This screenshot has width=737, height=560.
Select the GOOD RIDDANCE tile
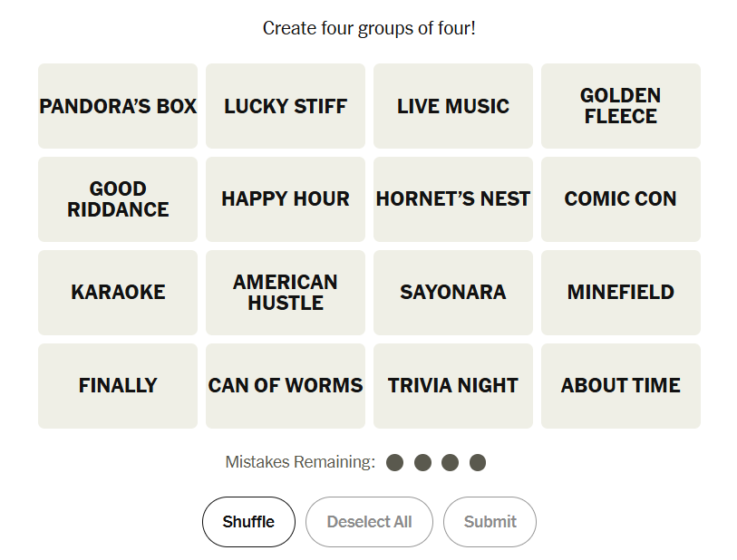118,199
